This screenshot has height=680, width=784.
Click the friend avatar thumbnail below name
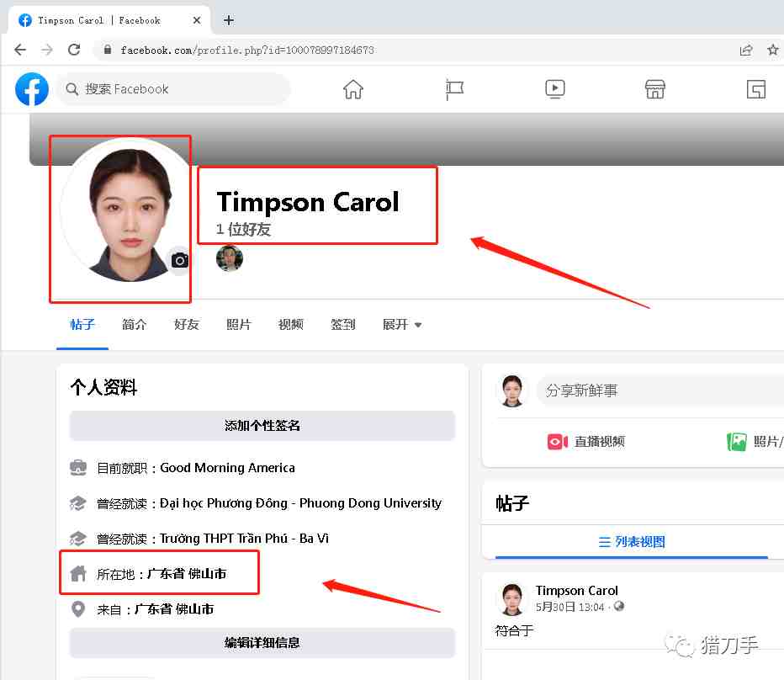[x=230, y=258]
